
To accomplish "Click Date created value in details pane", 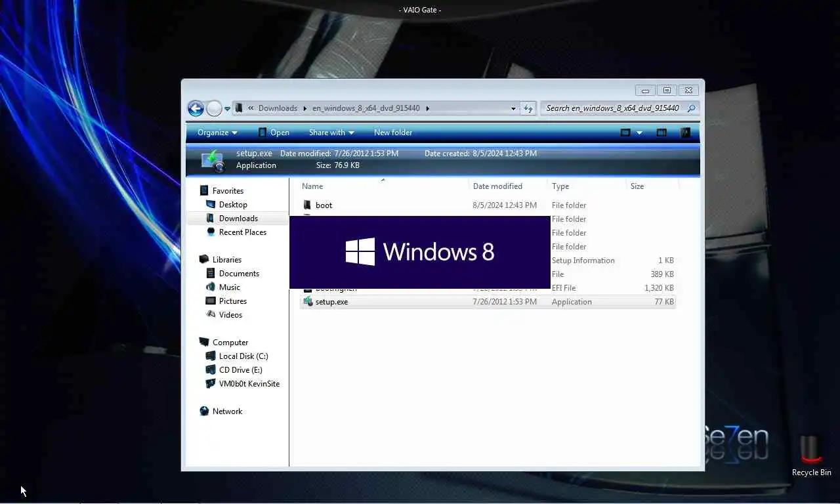I will [x=505, y=154].
